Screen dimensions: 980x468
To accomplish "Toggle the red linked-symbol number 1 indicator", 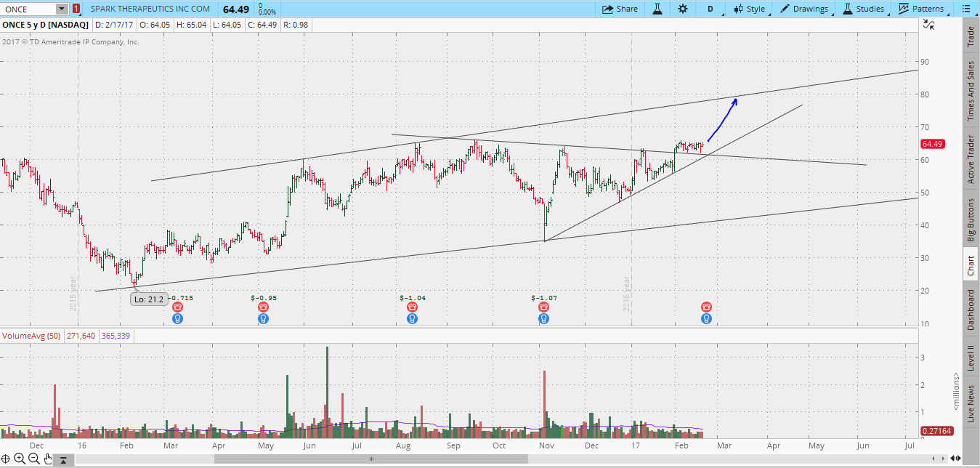I will coord(76,9).
